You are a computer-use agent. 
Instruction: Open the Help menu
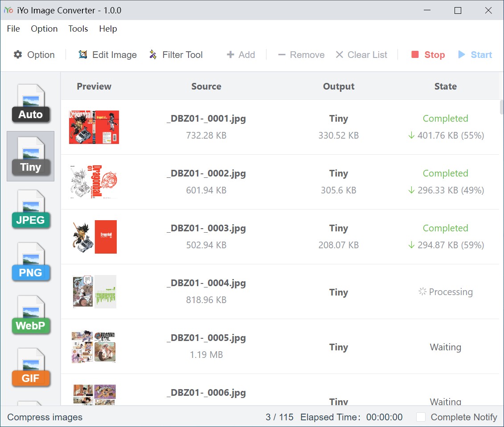pyautogui.click(x=108, y=29)
